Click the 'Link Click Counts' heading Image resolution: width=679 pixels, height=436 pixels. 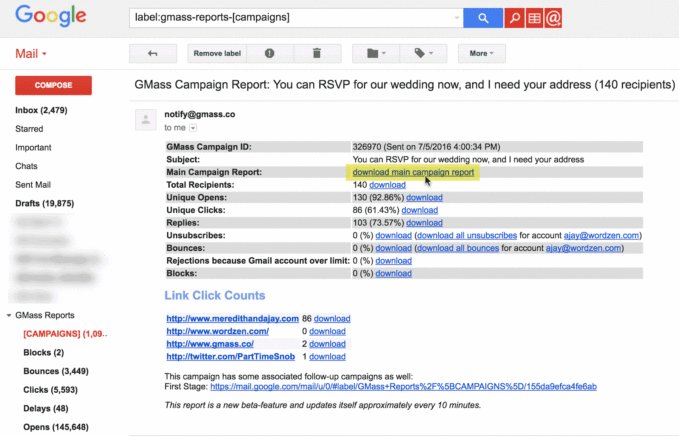[214, 295]
